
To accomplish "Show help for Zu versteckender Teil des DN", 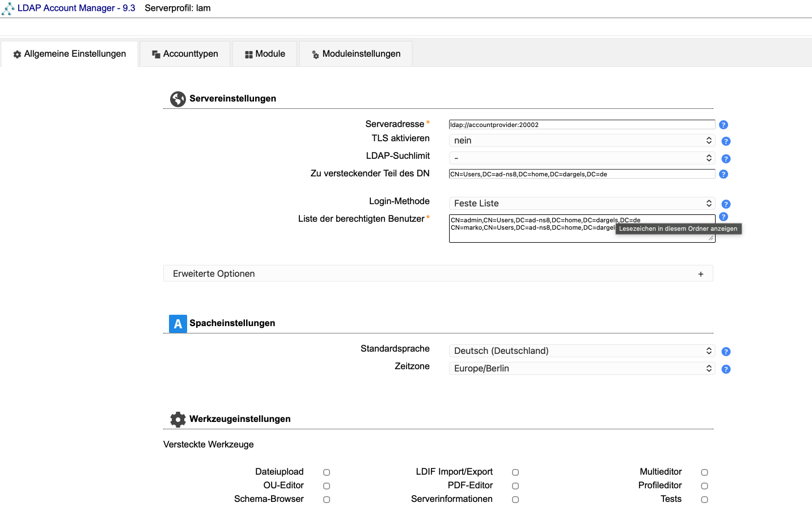I will (723, 174).
